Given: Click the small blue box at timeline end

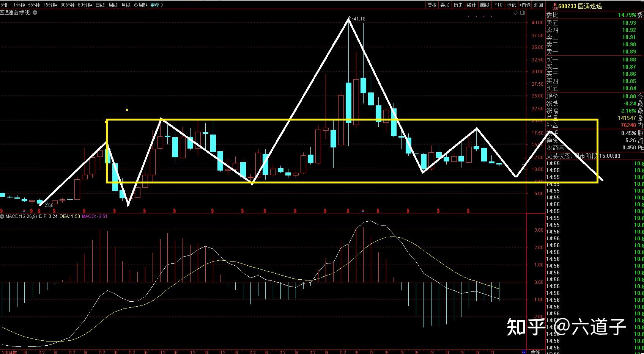Looking at the screenshot, I should (524, 352).
